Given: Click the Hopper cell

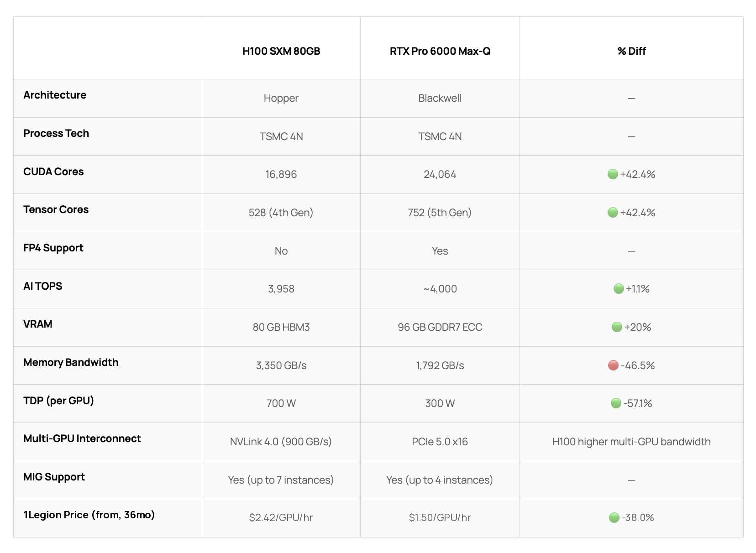Looking at the screenshot, I should click(x=281, y=98).
